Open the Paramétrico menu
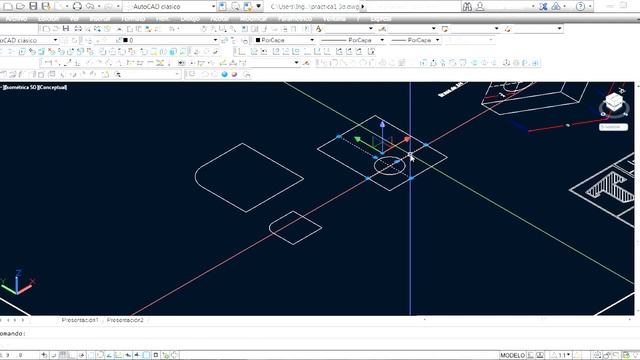Image resolution: width=640 pixels, height=360 pixels. pos(295,19)
